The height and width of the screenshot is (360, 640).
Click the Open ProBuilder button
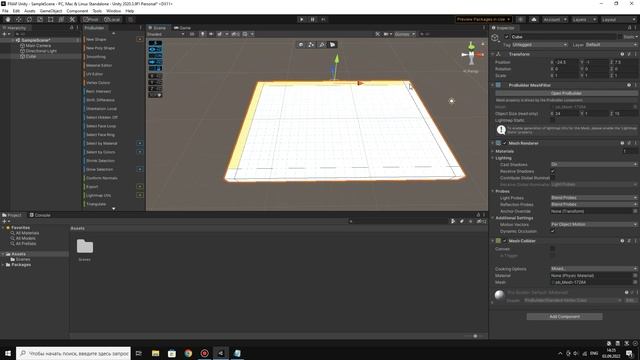pos(566,93)
